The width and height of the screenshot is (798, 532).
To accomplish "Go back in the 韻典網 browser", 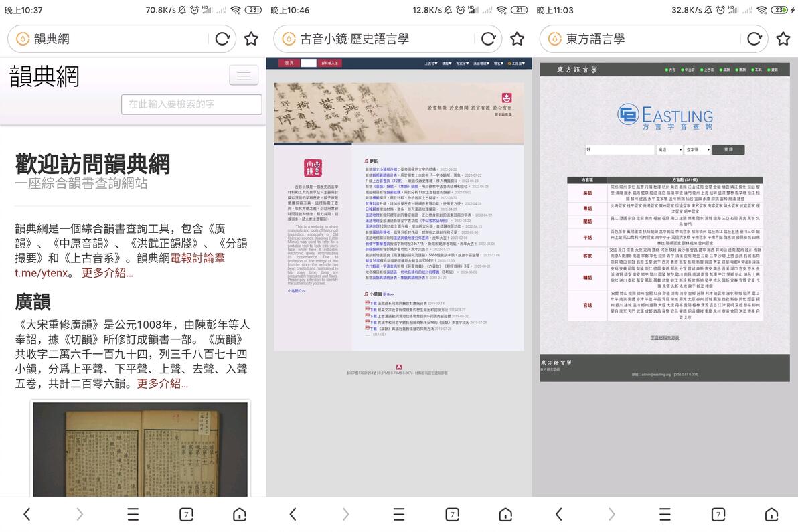I will click(x=27, y=514).
